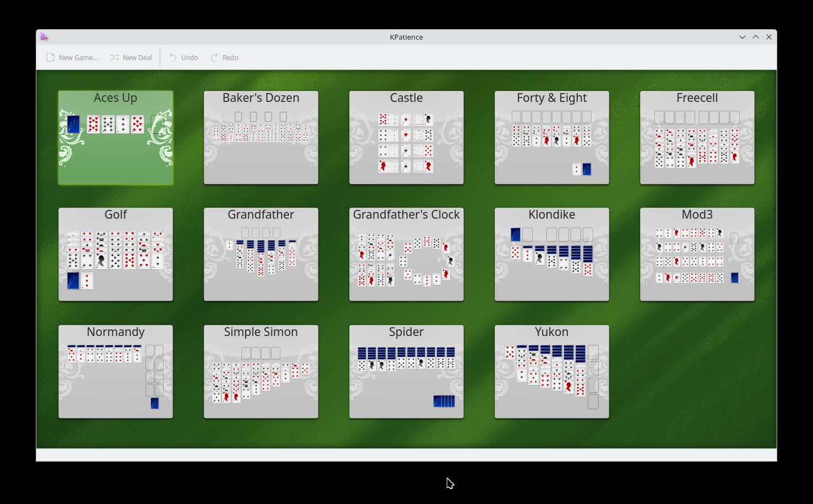Choose the Spider game preview

[x=406, y=372]
